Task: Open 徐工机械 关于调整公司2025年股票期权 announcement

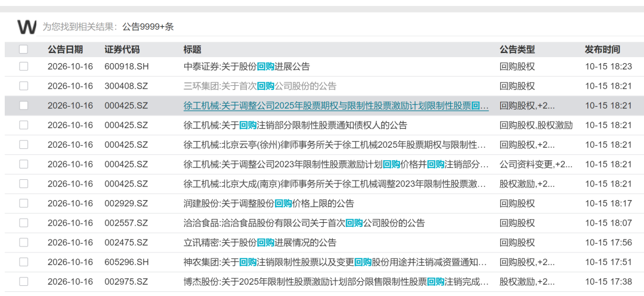Action: [x=336, y=106]
